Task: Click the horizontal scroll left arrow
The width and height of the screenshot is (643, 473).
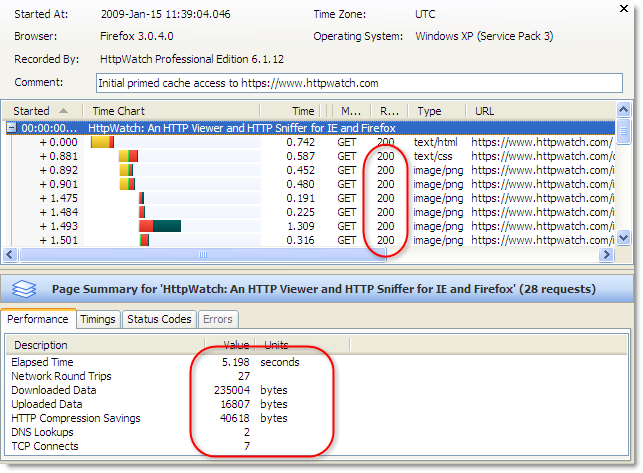Action: (10, 255)
